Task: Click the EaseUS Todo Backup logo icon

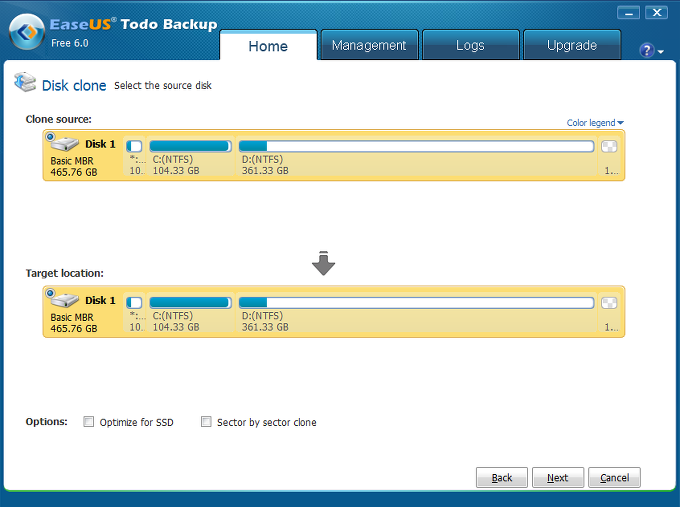Action: [x=26, y=32]
